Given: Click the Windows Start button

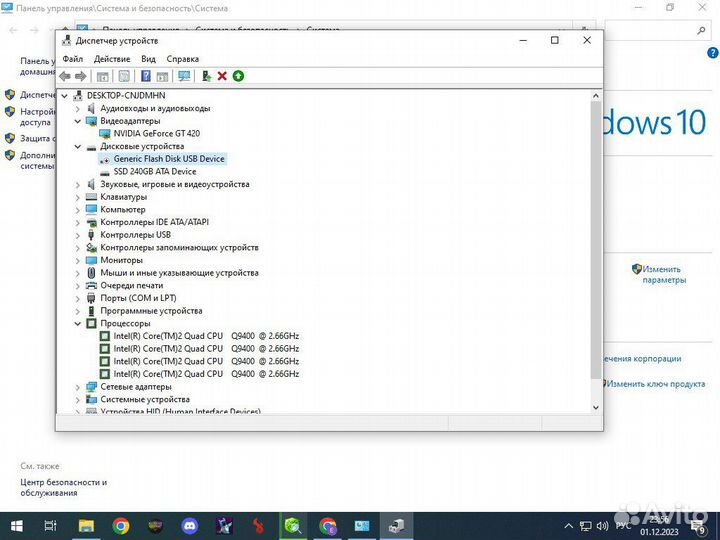Looking at the screenshot, I should (x=17, y=526).
